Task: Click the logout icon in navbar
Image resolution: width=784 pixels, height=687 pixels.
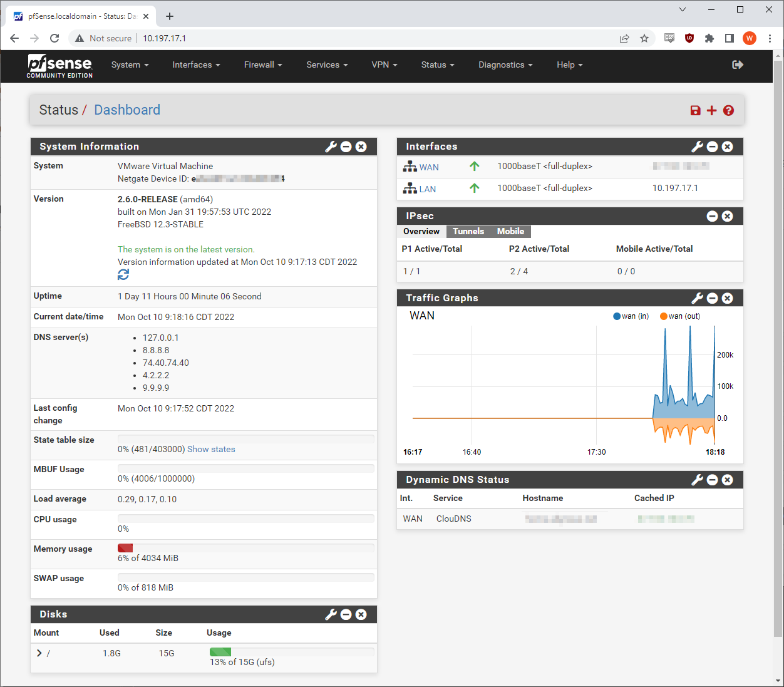Action: pos(738,65)
